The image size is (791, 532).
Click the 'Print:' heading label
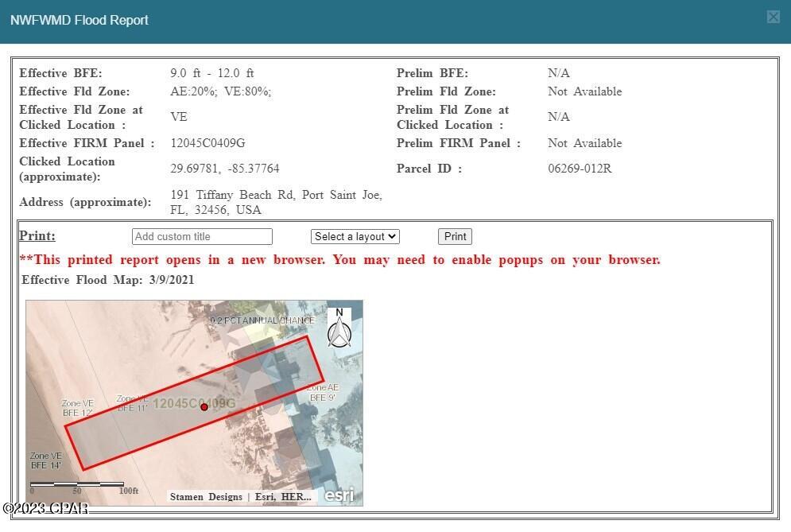(37, 236)
